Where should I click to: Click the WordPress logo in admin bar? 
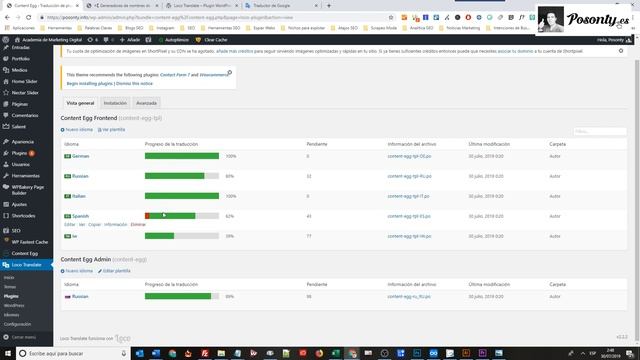6,40
